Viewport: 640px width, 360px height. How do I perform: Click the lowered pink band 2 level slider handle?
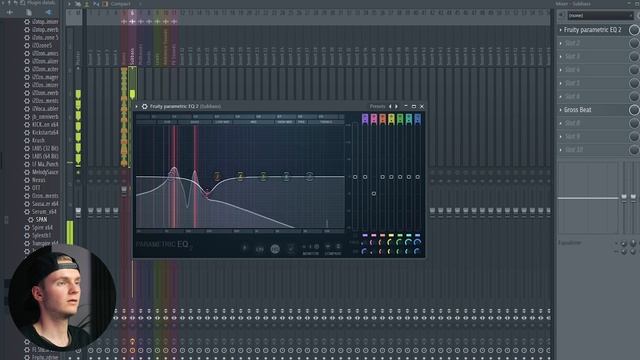pos(374,193)
